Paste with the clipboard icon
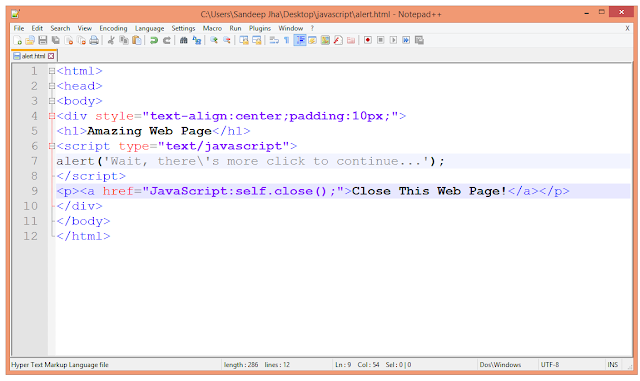The image size is (640, 381). point(137,40)
